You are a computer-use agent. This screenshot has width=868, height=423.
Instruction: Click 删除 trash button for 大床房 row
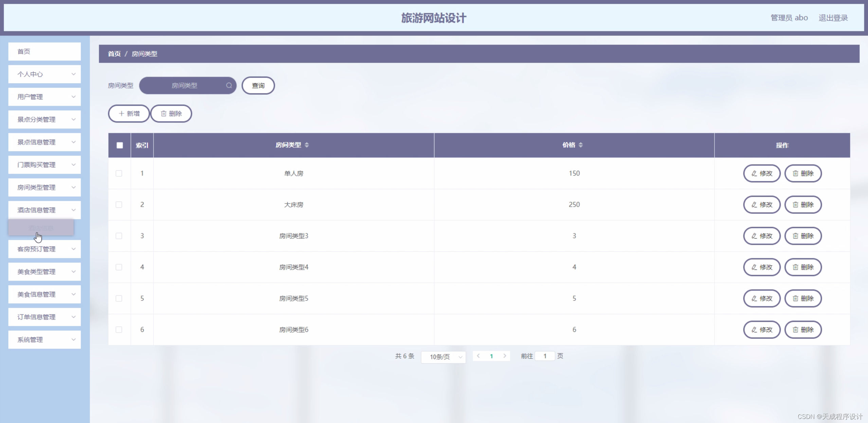803,205
